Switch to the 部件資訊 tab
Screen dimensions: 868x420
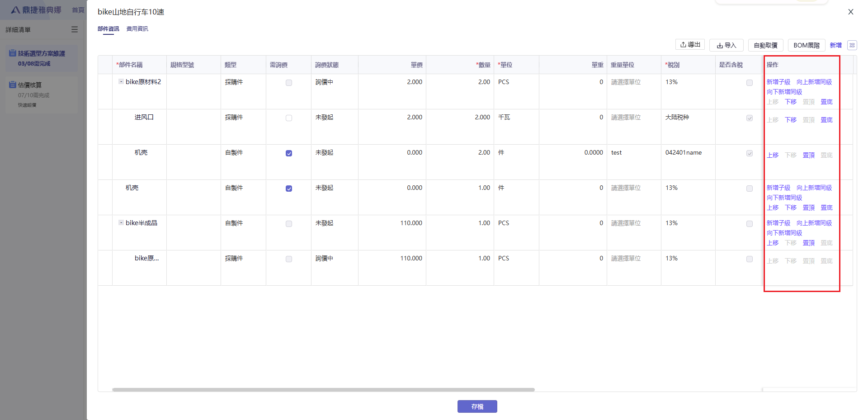pos(108,29)
